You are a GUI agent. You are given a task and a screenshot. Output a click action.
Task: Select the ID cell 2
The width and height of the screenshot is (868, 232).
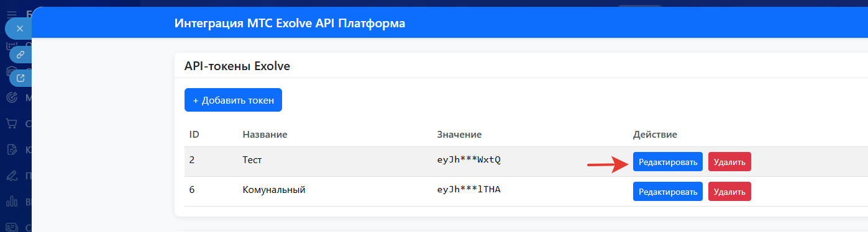192,160
